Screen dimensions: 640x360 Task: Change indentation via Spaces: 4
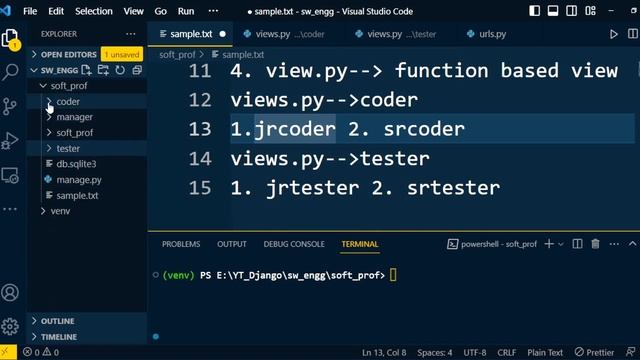(435, 352)
